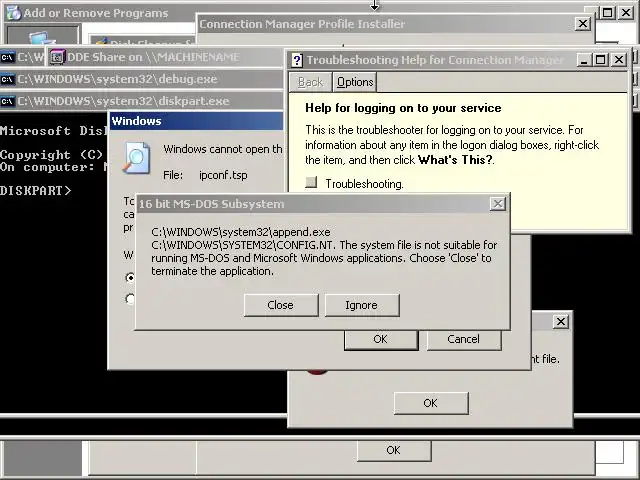Viewport: 640px width, 480px height.
Task: Click the Back button in Troubleshooting Help
Action: pyautogui.click(x=310, y=82)
